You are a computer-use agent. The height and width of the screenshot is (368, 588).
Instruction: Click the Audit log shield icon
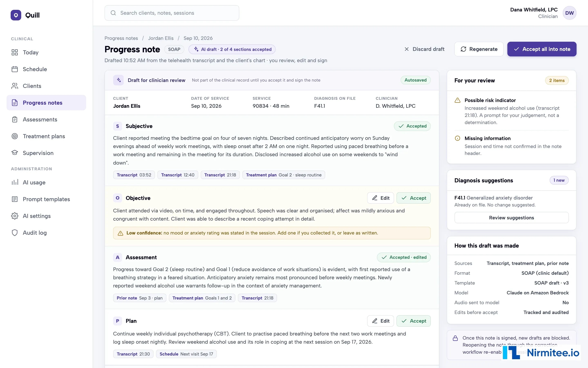tap(14, 233)
